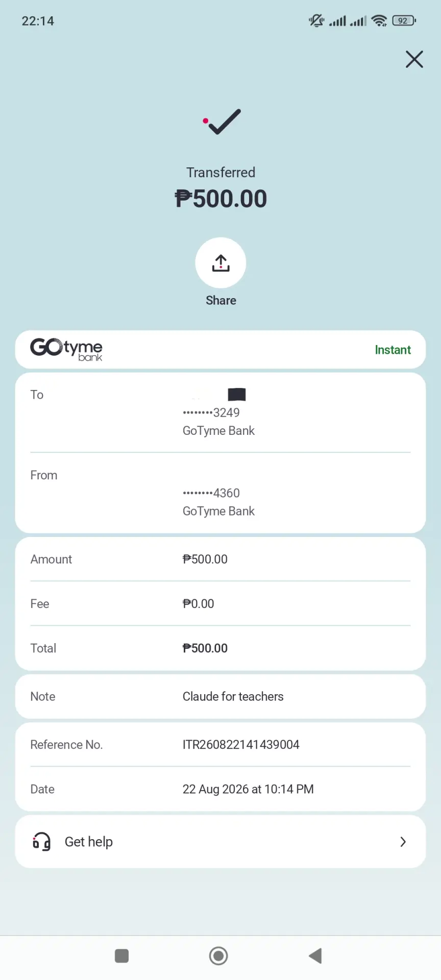
Task: Open Get help chevron arrow
Action: pyautogui.click(x=403, y=842)
